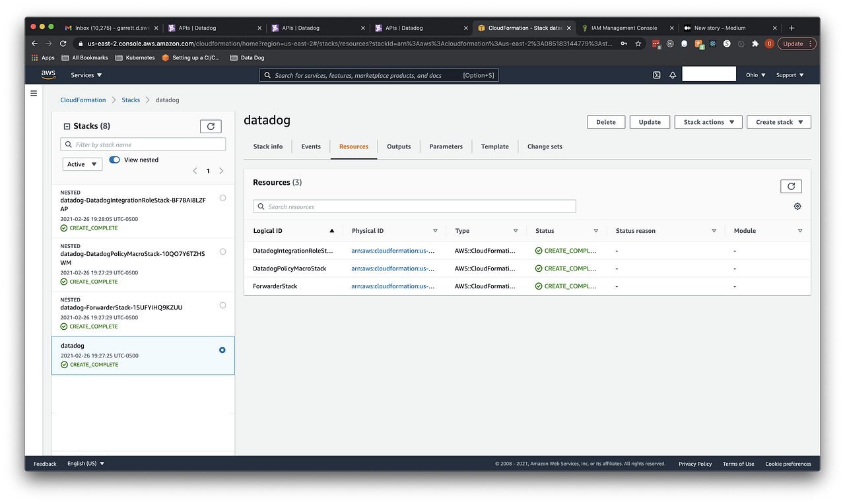Collapse the sidebar with the hamburger icon
This screenshot has width=845, height=504.
tap(34, 93)
